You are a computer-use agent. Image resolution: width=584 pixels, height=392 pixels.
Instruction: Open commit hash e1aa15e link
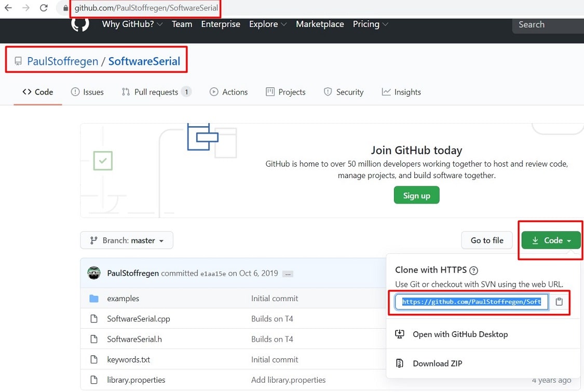point(213,274)
